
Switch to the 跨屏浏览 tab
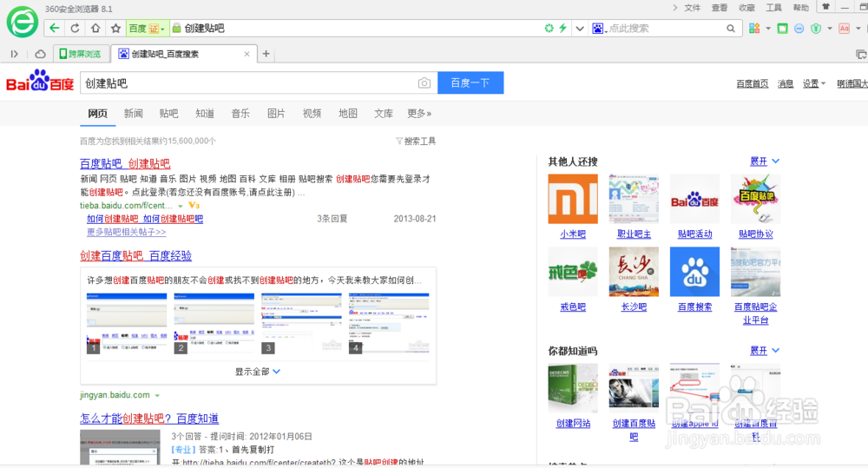click(x=81, y=54)
